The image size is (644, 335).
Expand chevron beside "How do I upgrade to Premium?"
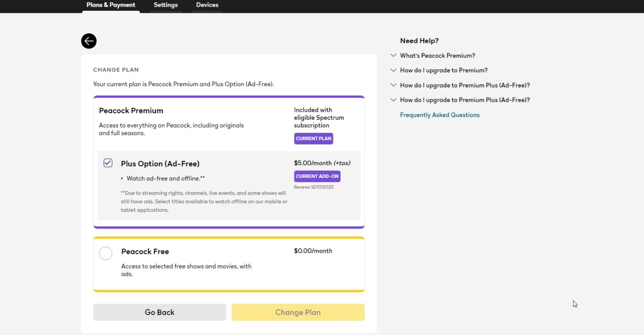tap(393, 70)
